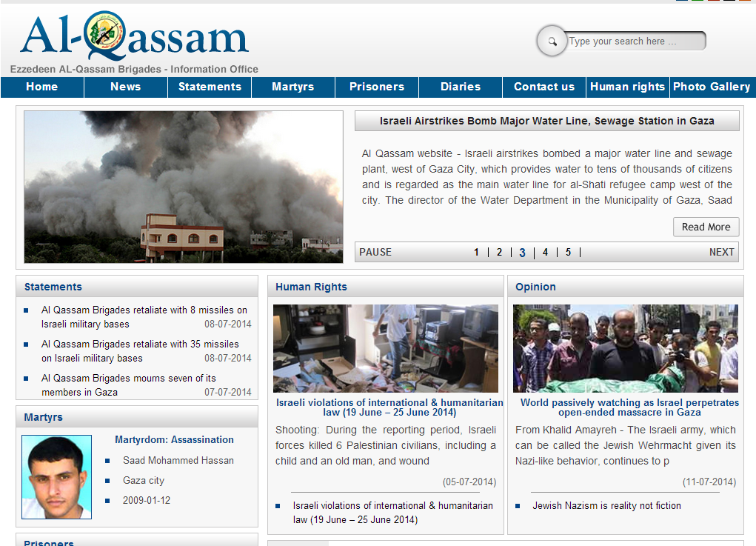756x546 pixels.
Task: Open statement about 8 missiles retaliation
Action: [144, 317]
